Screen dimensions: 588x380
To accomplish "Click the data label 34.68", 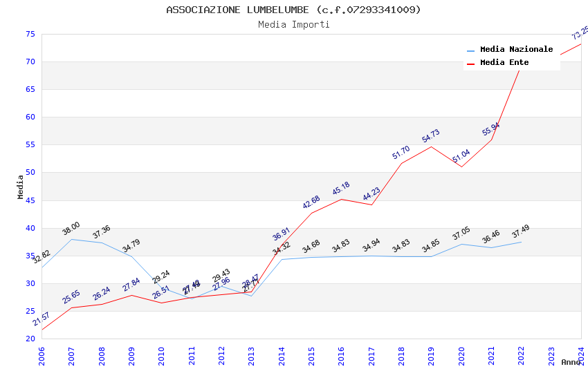I will tap(311, 246).
